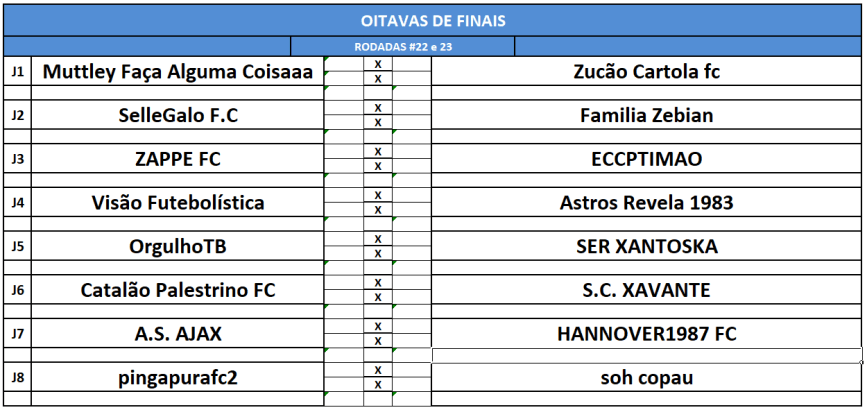Select the 'ZAPPE FC' team cell

(x=178, y=159)
